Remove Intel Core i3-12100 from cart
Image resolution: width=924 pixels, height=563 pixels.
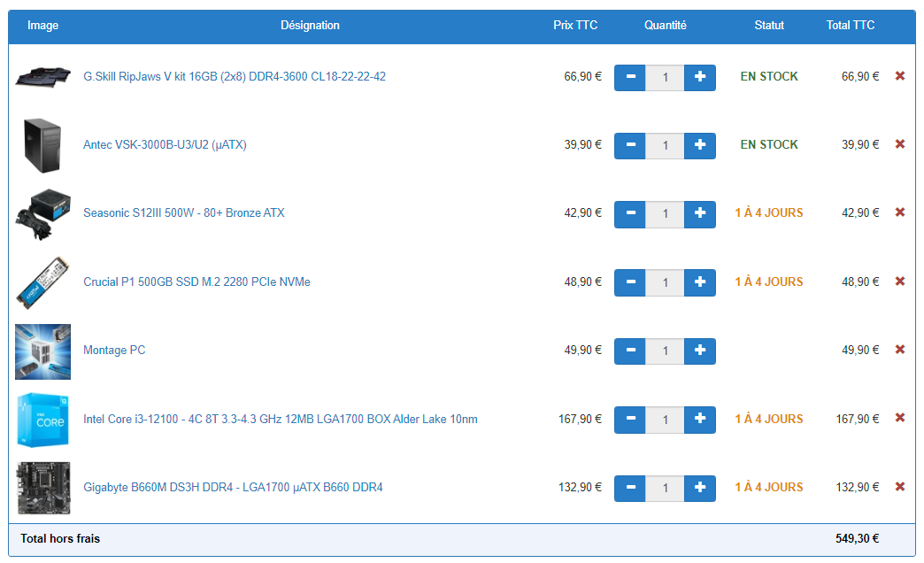900,418
